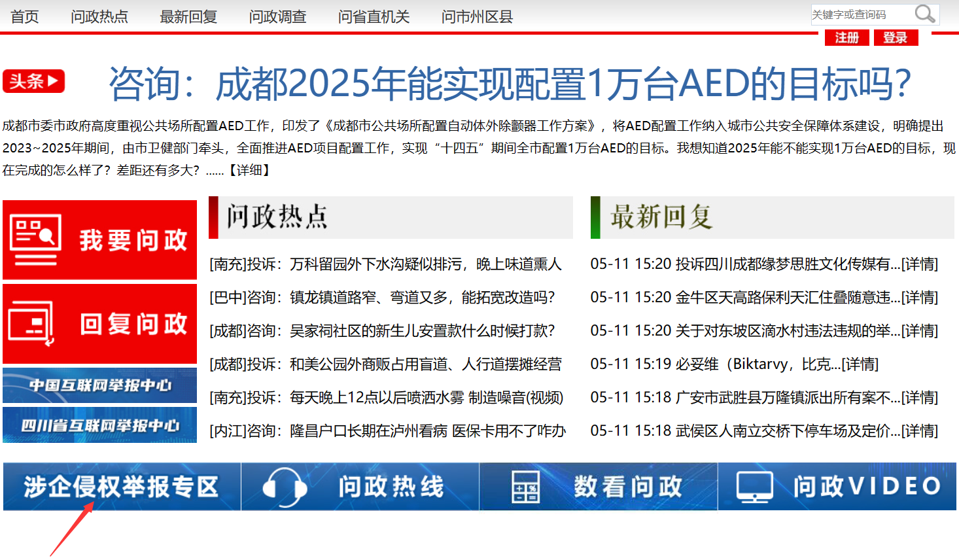The height and width of the screenshot is (560, 959).
Task: Go to the 问政调查 menu tab
Action: 277,16
